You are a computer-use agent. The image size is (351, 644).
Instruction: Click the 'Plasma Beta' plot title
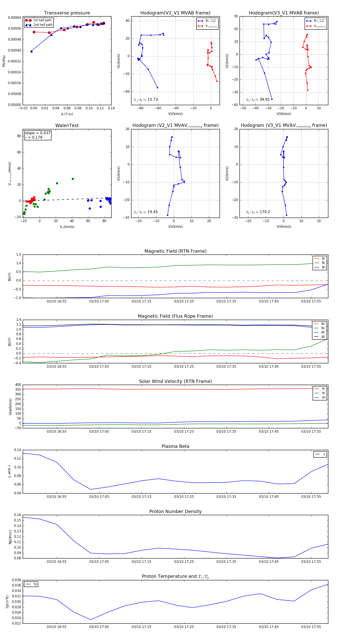pyautogui.click(x=175, y=446)
